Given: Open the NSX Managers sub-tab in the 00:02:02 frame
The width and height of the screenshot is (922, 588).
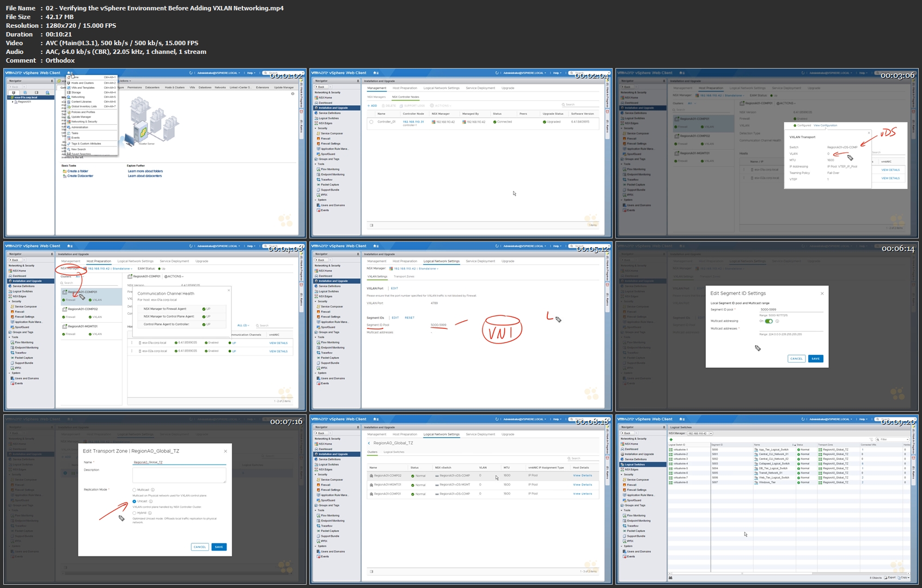Looking at the screenshot, I should 376,97.
